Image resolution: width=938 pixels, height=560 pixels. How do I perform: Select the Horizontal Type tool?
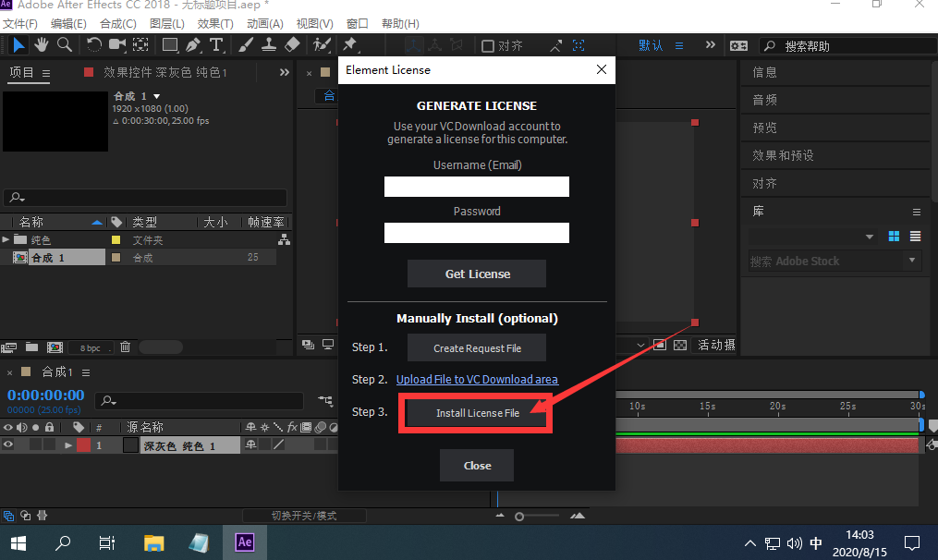point(216,45)
